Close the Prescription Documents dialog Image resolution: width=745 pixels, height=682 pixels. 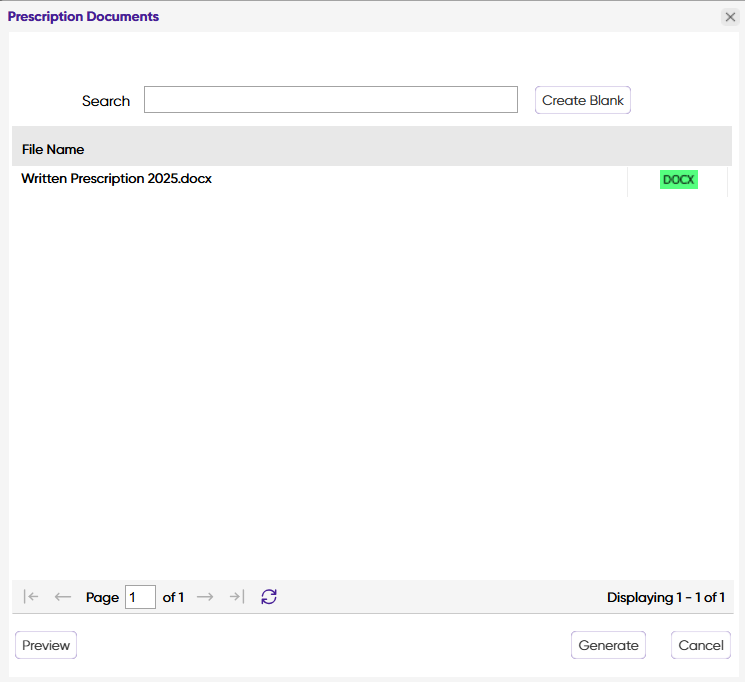730,17
